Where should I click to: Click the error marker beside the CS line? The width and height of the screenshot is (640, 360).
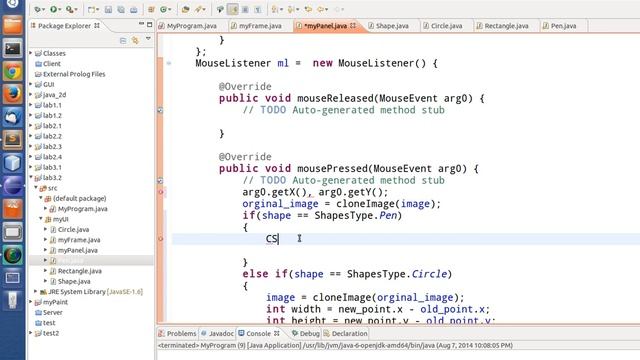160,239
